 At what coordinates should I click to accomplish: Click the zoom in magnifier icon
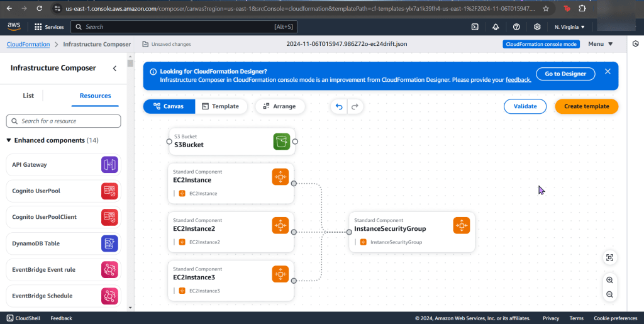coord(609,280)
